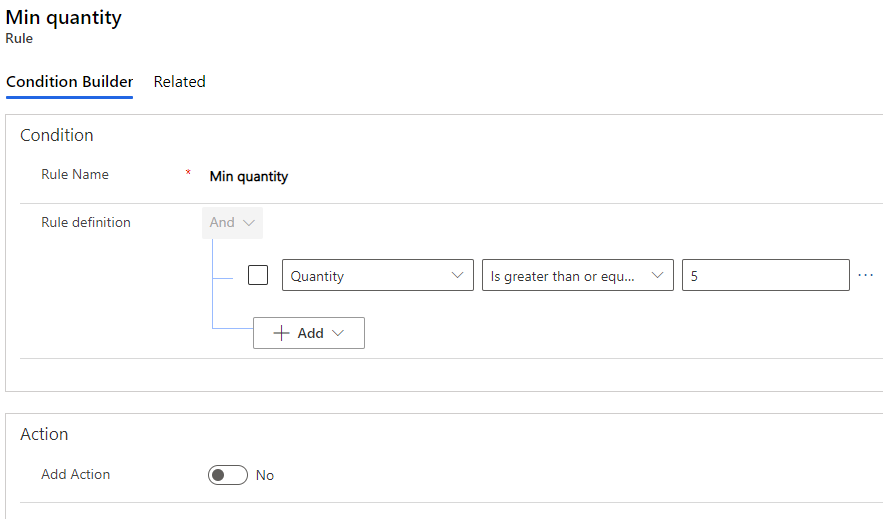Viewport: 883px width, 519px height.
Task: Click the chevron arrow on Add button
Action: (338, 333)
